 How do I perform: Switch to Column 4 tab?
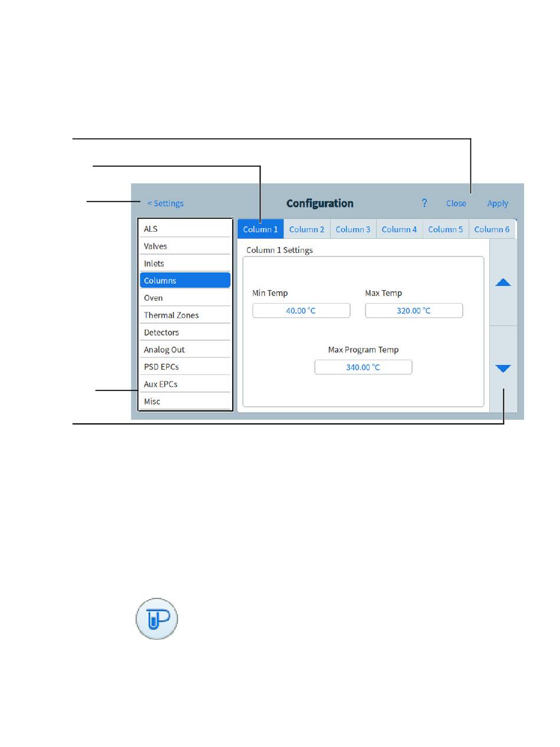(x=399, y=229)
